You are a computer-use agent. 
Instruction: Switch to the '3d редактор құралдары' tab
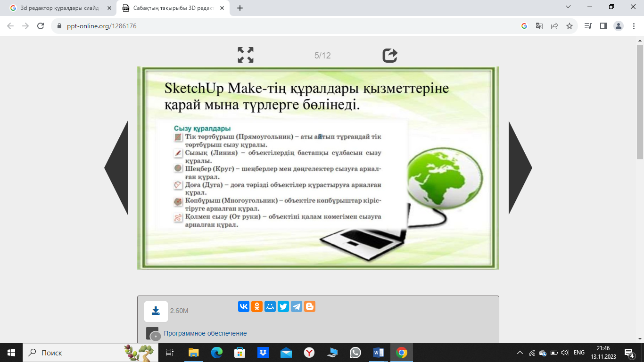click(60, 8)
